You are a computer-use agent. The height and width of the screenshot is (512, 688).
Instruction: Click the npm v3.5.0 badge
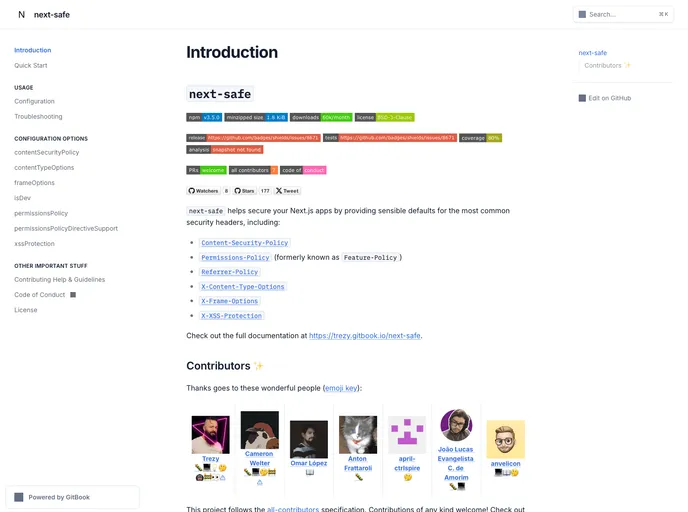click(x=204, y=117)
